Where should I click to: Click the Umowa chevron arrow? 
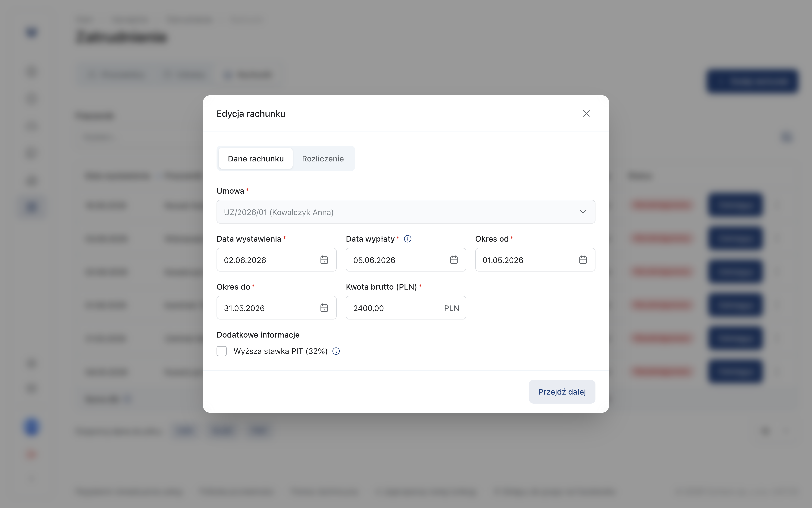(583, 212)
